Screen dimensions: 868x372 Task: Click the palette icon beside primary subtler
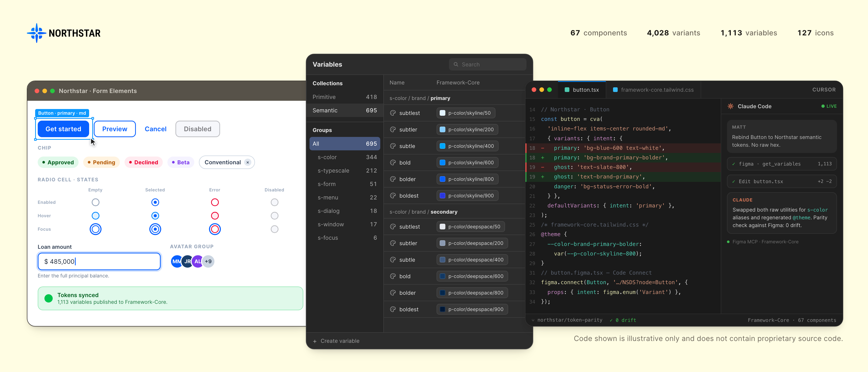(393, 129)
